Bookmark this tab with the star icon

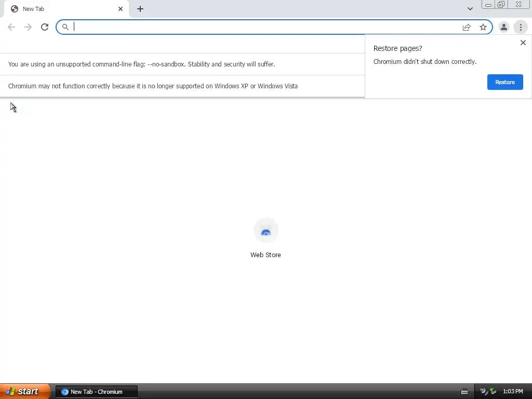click(x=483, y=27)
